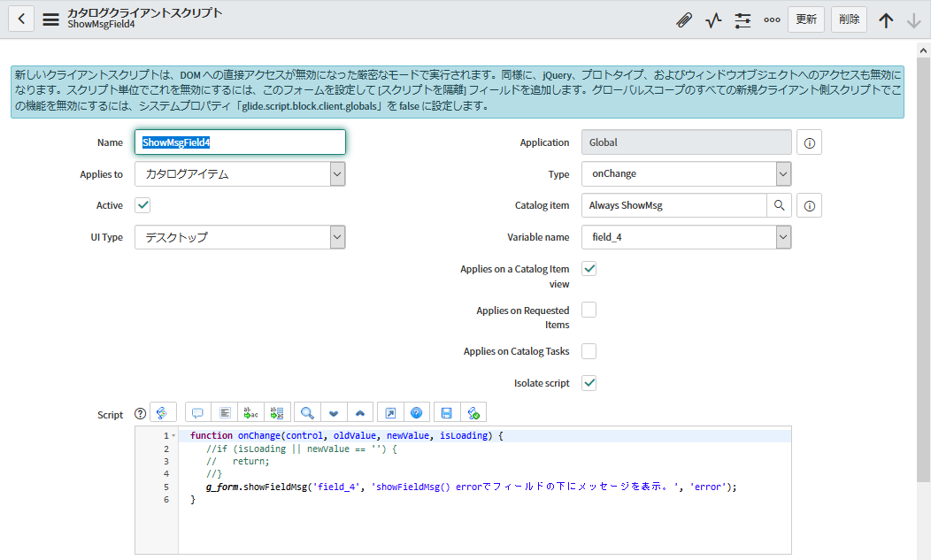Look up the Catalog item magnifier
The width and height of the screenshot is (931, 560).
pyautogui.click(x=779, y=205)
